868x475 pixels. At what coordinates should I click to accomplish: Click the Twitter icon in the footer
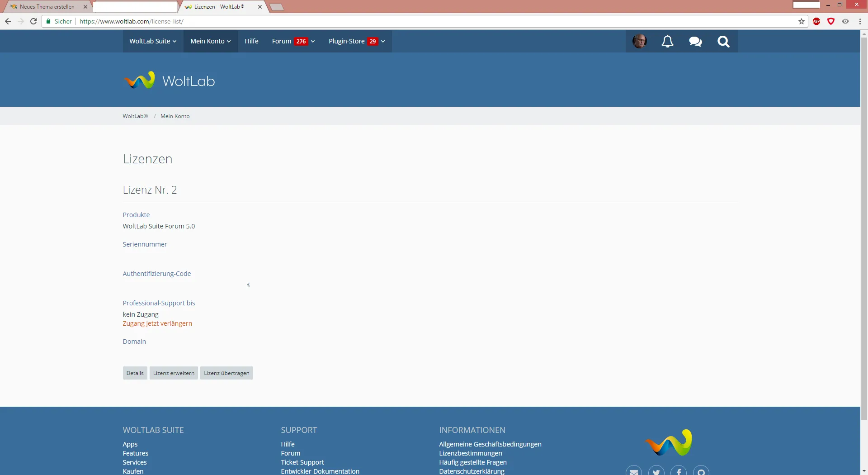656,471
